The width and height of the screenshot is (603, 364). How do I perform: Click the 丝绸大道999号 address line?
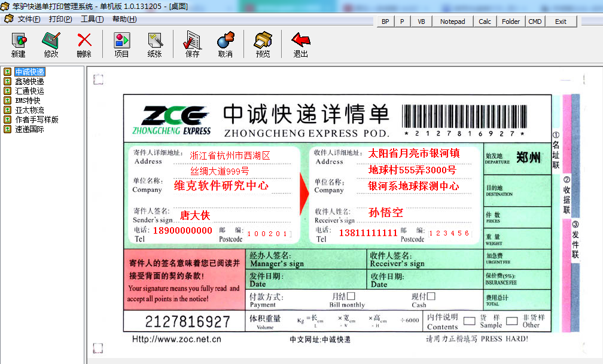click(220, 171)
